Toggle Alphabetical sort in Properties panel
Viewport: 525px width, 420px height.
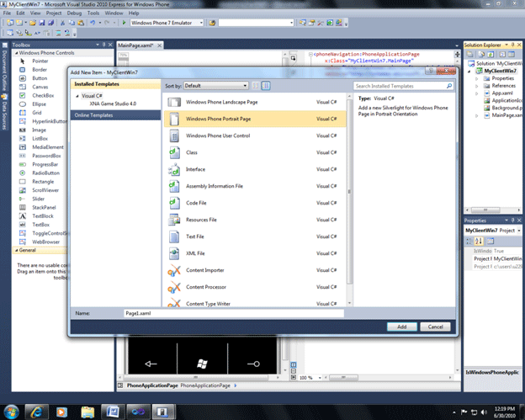pyautogui.click(x=479, y=242)
